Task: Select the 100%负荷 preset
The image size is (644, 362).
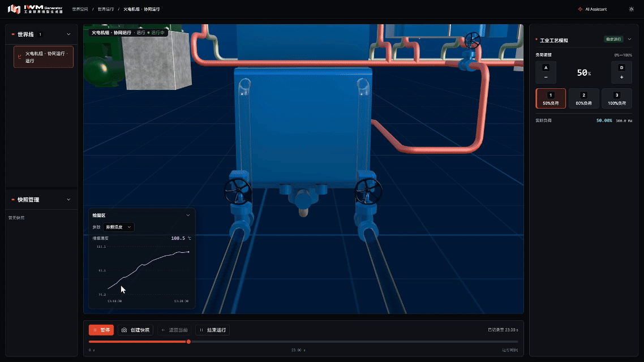Action: click(x=617, y=98)
